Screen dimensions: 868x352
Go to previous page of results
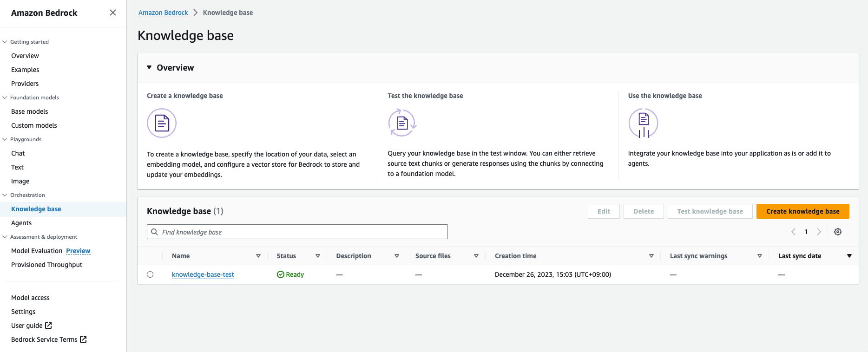tap(793, 232)
